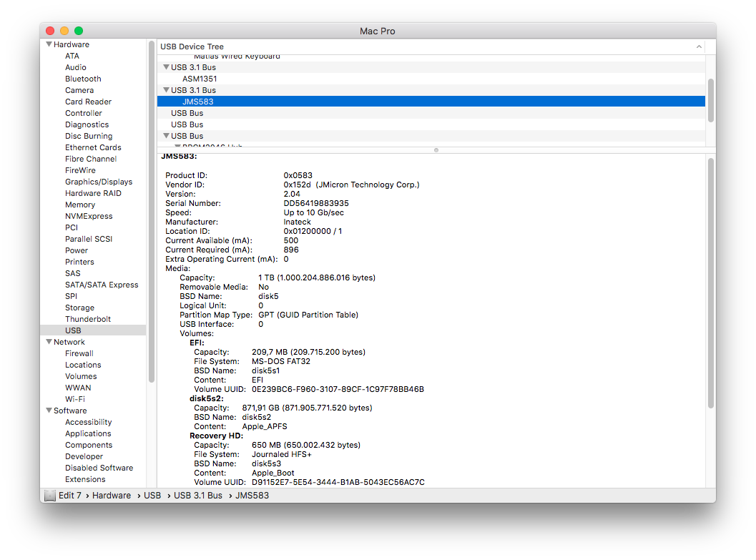Collapse the Software section disclosure triangle
This screenshot has height=560, width=756.
[x=49, y=411]
